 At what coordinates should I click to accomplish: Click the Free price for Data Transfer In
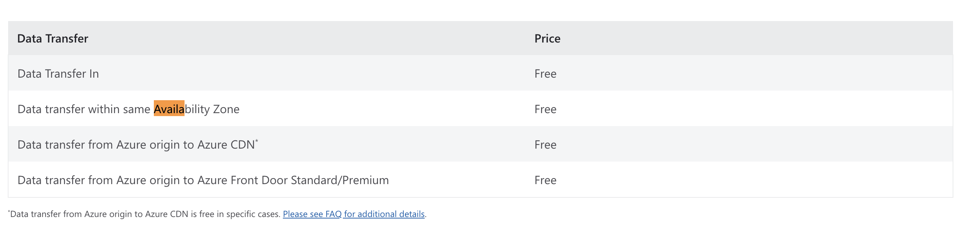[x=545, y=73]
